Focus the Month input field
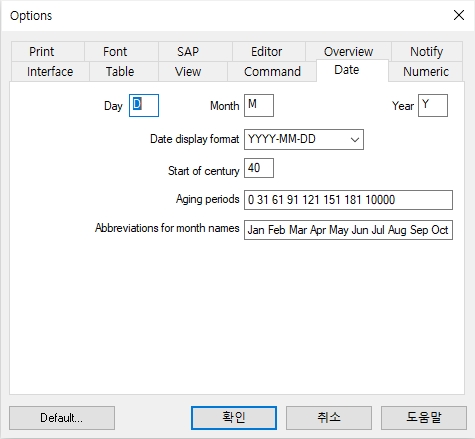The width and height of the screenshot is (475, 439). tap(259, 105)
